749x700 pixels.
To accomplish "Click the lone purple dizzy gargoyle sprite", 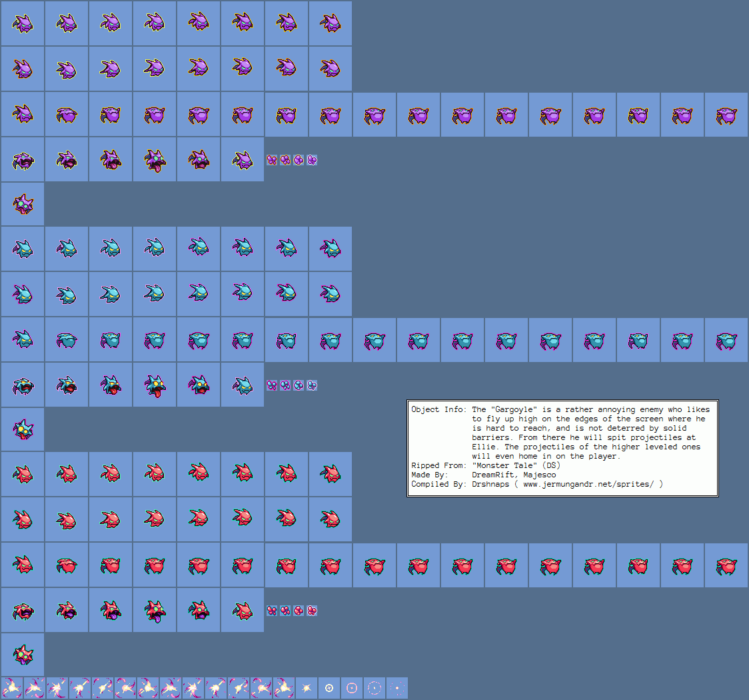I will tap(23, 204).
